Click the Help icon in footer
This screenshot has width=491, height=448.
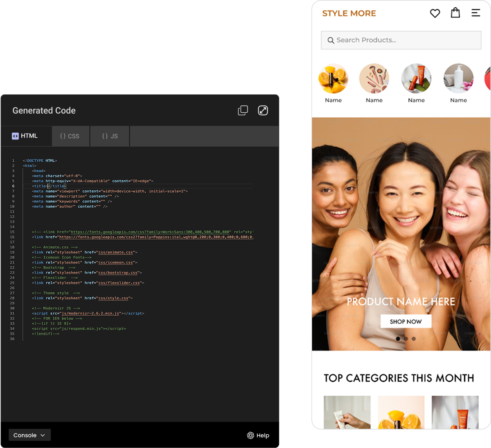click(250, 435)
